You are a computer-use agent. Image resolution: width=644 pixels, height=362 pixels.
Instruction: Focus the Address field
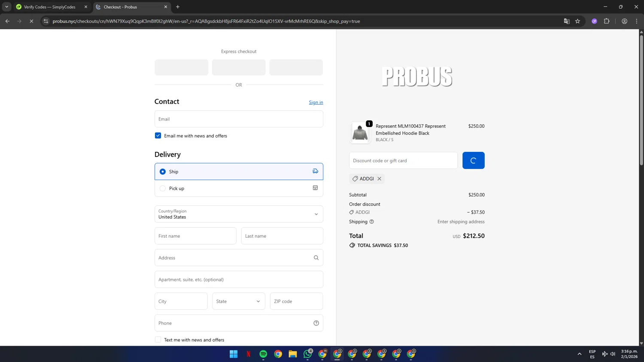tap(239, 258)
